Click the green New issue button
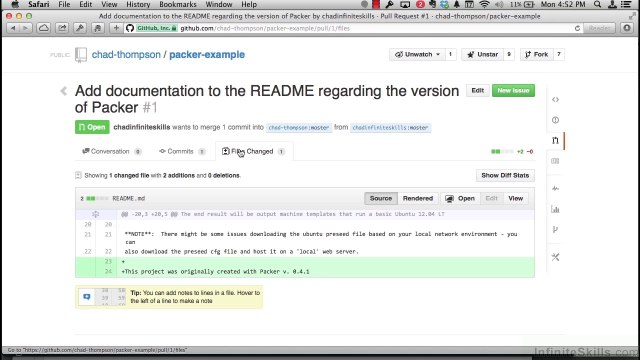The height and width of the screenshot is (360, 640). click(x=513, y=91)
